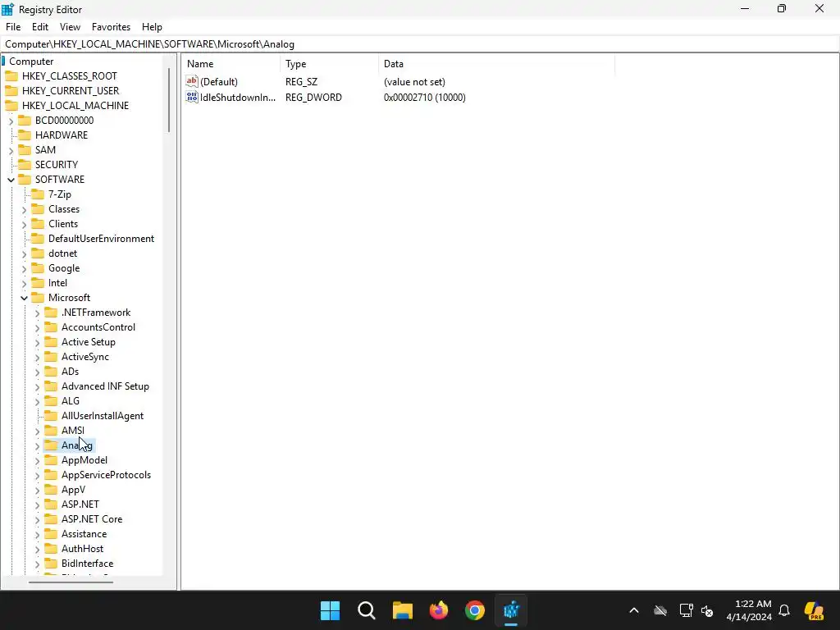Expand the Analog key
Screen dimensions: 840x630
37,445
